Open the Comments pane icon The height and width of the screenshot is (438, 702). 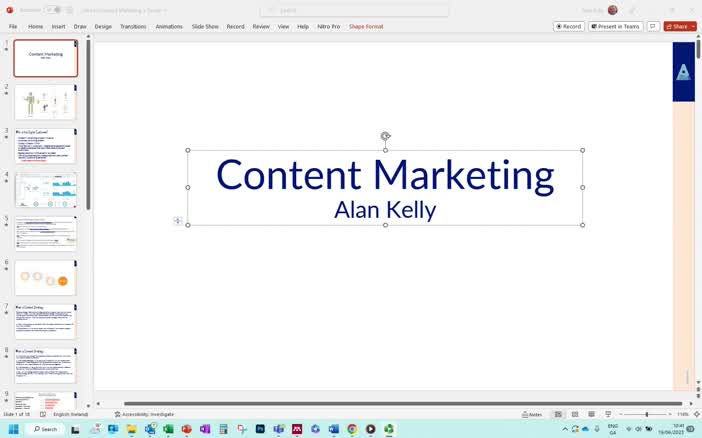point(653,26)
